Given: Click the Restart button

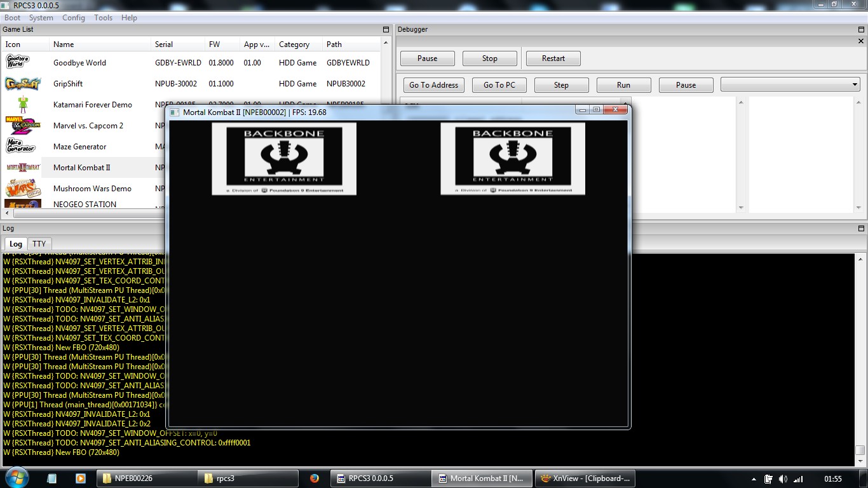Looking at the screenshot, I should pyautogui.click(x=553, y=58).
